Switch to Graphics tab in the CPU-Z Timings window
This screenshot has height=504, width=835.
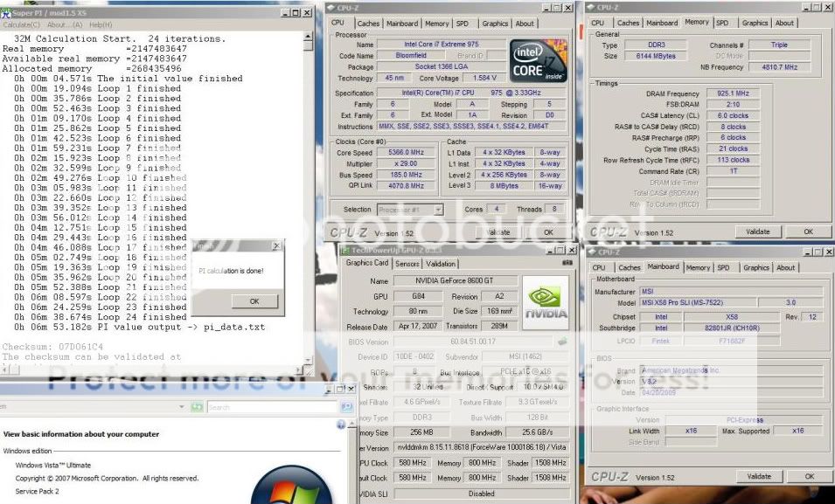point(755,23)
